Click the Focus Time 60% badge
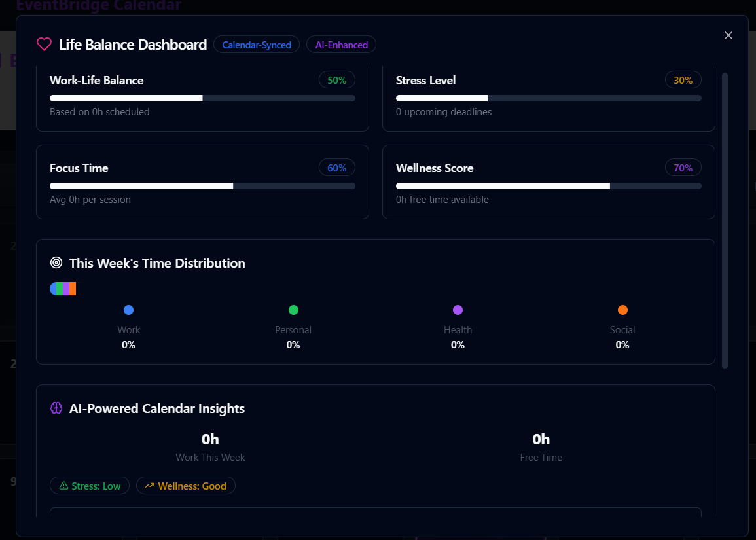This screenshot has height=540, width=756. coord(337,168)
